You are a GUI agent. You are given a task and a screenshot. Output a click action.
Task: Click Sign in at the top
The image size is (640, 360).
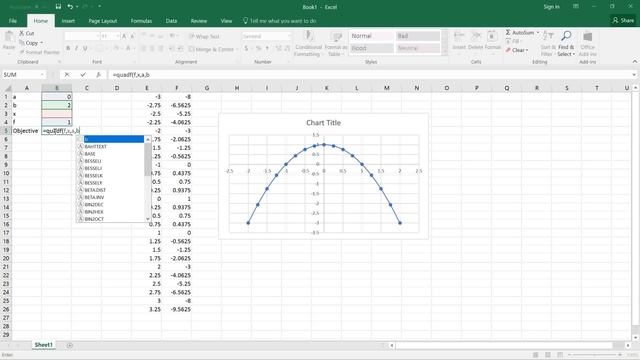(551, 7)
